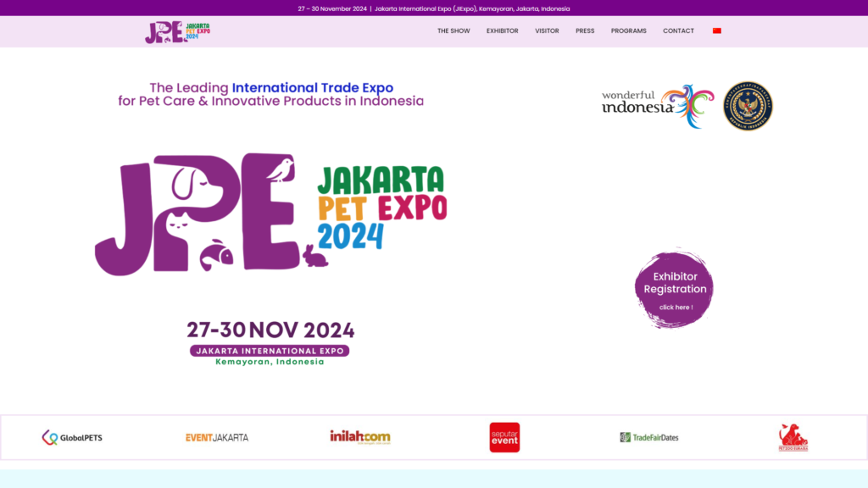The width and height of the screenshot is (868, 488).
Task: Open the Pet Zoo Surabaya red partner logo
Action: pyautogui.click(x=793, y=438)
